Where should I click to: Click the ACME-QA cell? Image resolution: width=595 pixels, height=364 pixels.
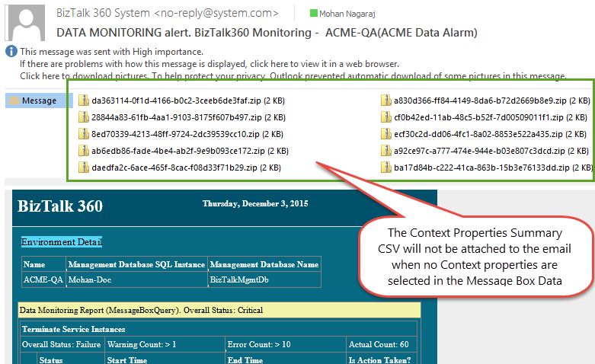coord(43,279)
